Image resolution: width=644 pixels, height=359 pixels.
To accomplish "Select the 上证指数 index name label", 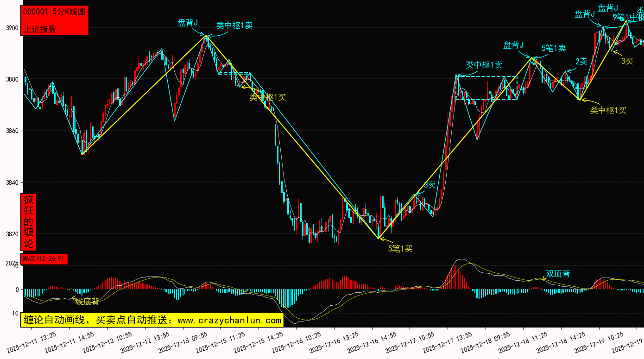I will pyautogui.click(x=40, y=29).
